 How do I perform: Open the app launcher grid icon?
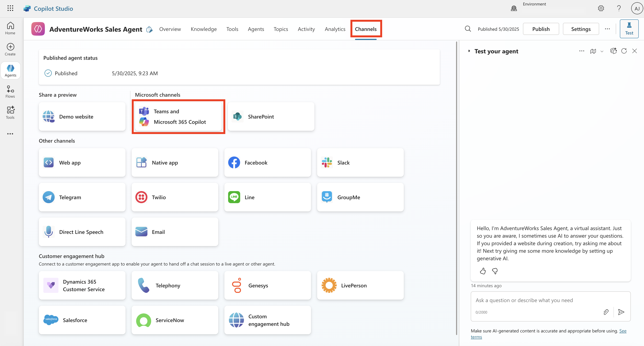pos(10,8)
